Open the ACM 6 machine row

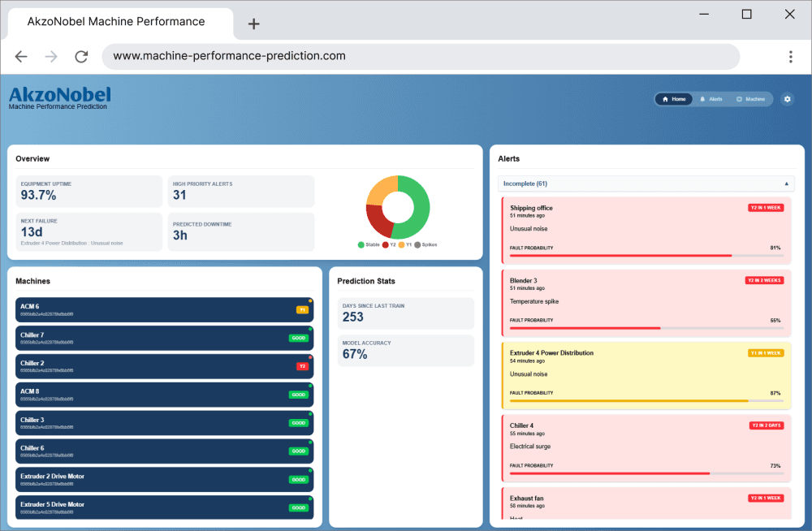[x=164, y=310]
